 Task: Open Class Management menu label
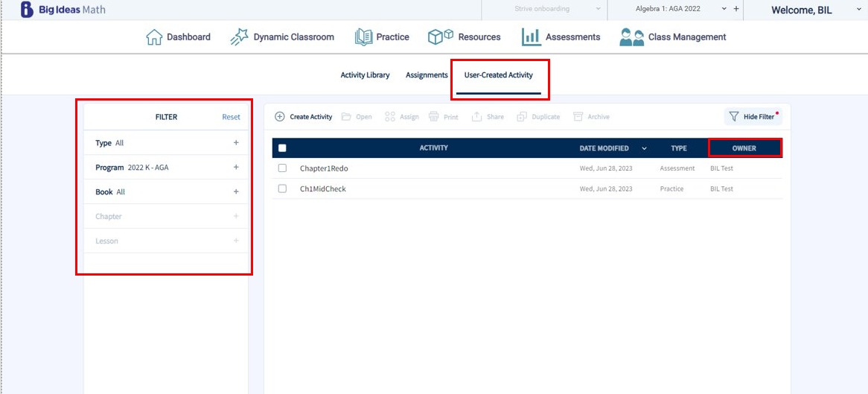coord(687,37)
